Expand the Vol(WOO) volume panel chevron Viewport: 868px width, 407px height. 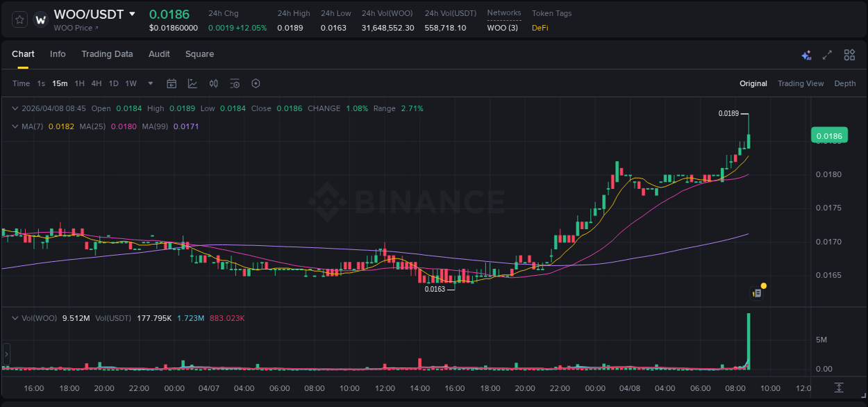click(15, 317)
